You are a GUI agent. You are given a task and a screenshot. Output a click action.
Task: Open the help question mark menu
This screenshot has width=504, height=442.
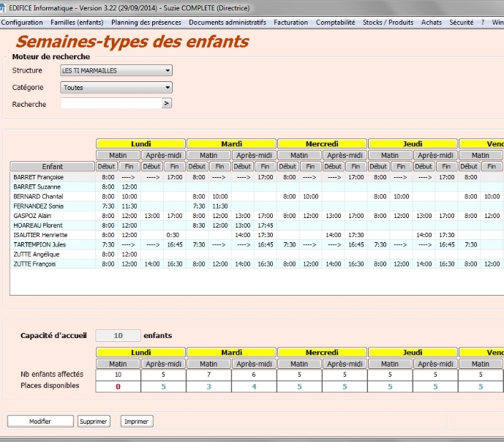tap(483, 23)
